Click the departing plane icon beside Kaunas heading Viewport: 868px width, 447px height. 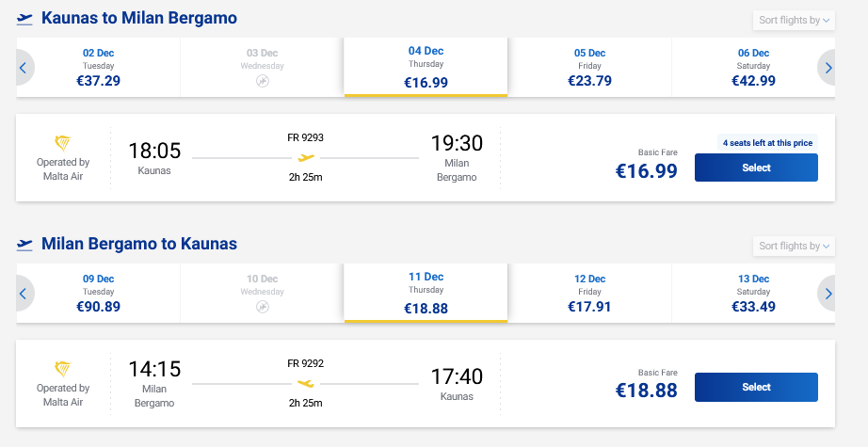click(x=24, y=18)
